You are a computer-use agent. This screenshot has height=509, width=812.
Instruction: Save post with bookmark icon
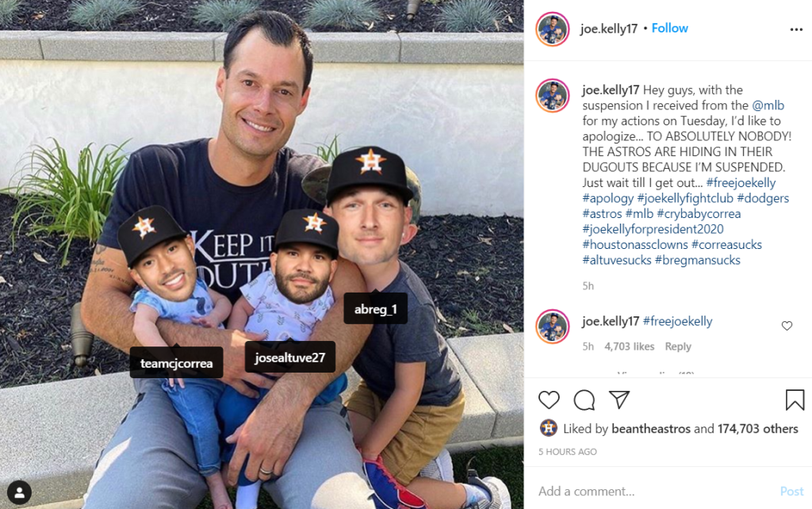[795, 400]
